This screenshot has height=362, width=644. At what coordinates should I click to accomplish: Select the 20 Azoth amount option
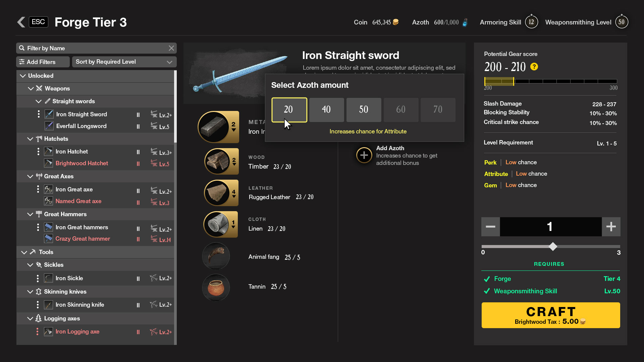pos(289,110)
